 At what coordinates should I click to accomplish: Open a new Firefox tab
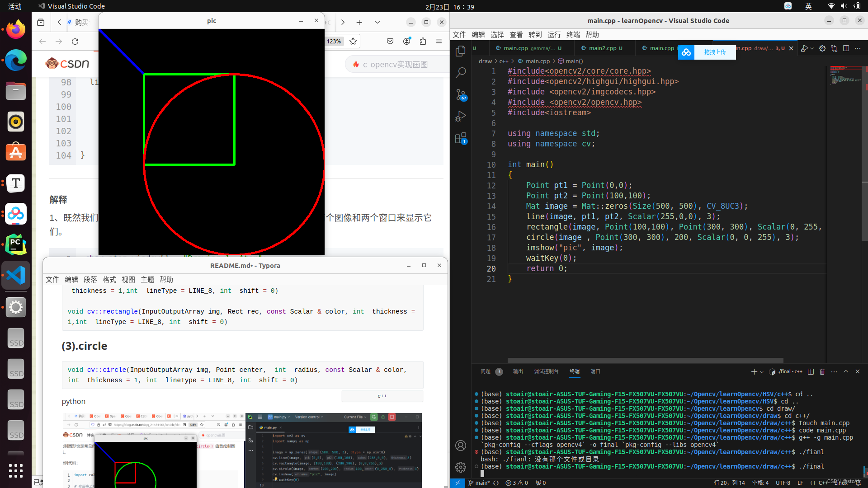(x=359, y=22)
